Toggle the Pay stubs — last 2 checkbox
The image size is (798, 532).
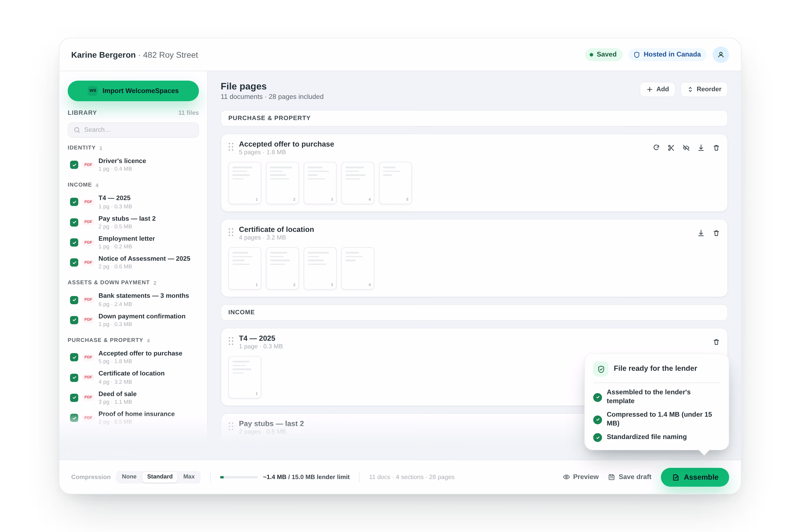74,222
